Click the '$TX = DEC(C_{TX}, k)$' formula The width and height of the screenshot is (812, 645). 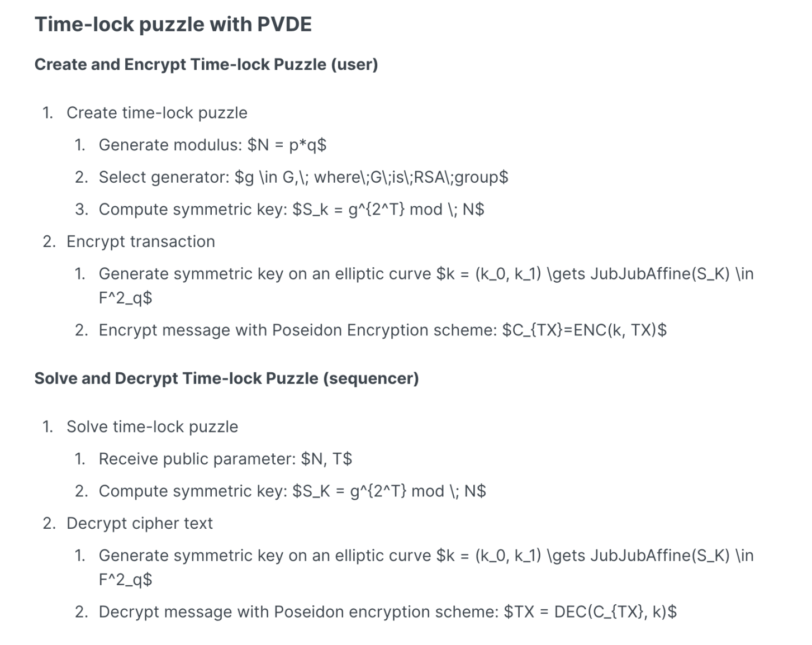pos(590,612)
